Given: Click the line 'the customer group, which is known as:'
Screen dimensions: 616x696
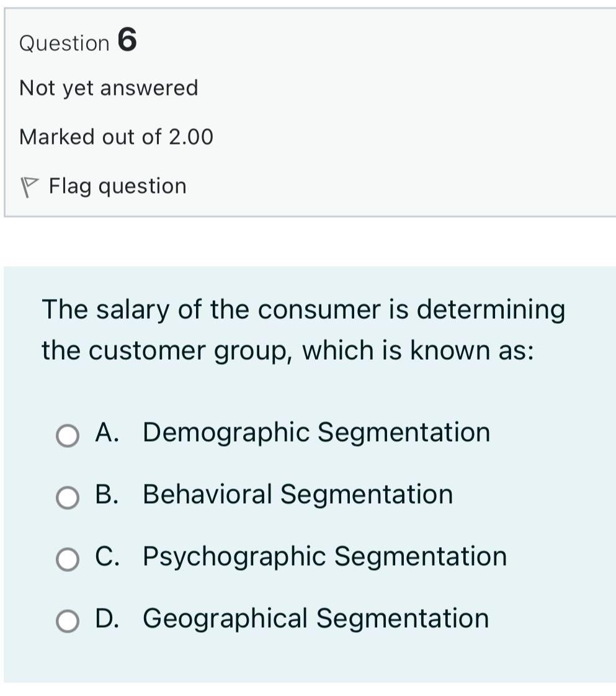Looking at the screenshot, I should (288, 350).
